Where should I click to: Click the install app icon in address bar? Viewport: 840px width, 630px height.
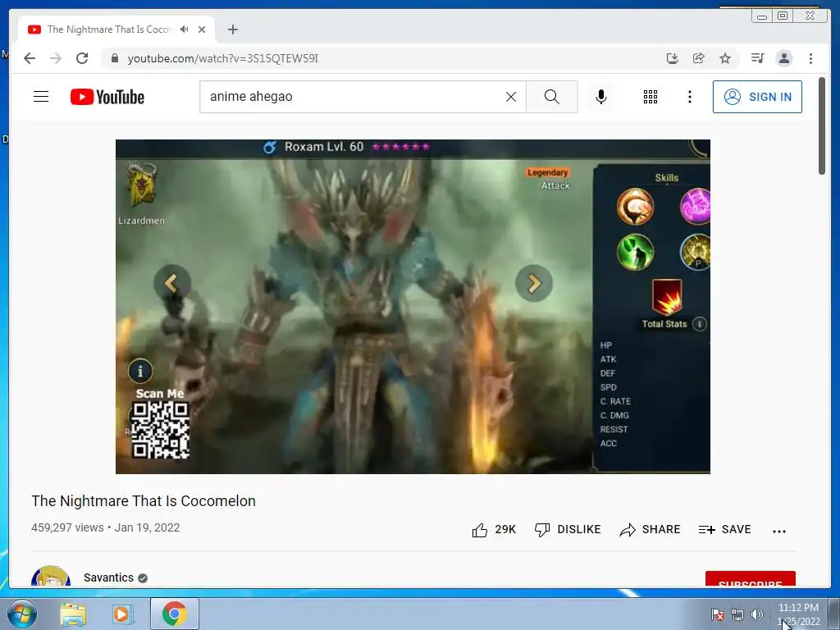click(x=673, y=58)
